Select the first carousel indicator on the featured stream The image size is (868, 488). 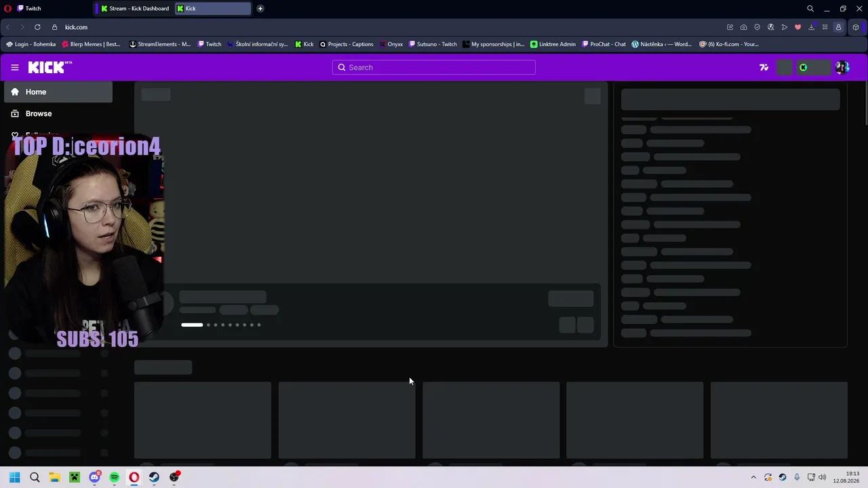[x=192, y=325]
